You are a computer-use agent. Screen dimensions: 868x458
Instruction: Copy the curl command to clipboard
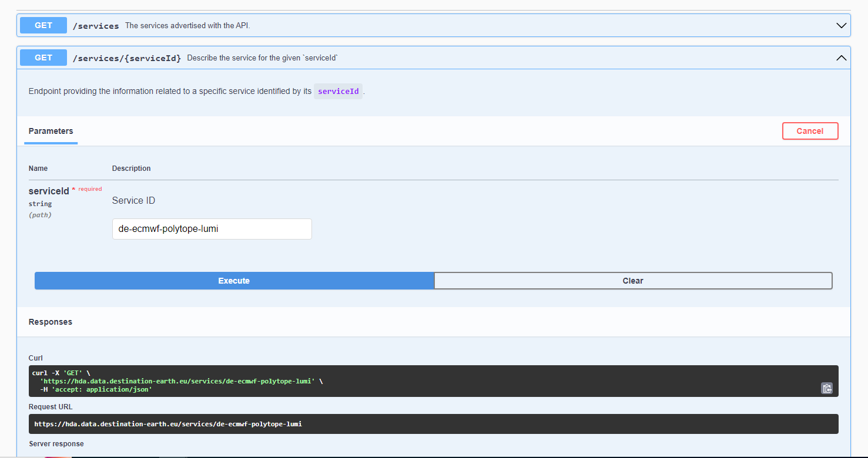pos(827,388)
